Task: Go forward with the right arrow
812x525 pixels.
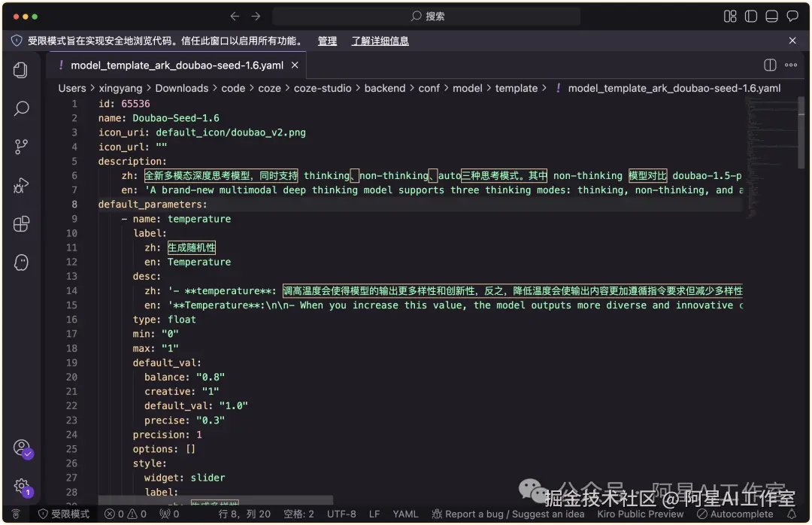Action: click(x=256, y=16)
